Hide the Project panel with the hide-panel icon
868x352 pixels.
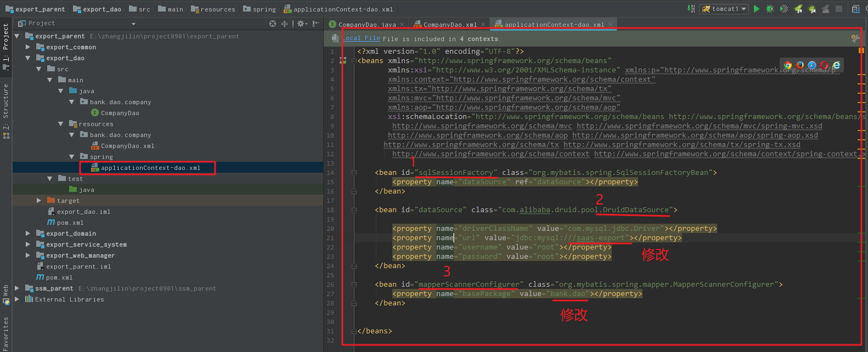point(315,24)
